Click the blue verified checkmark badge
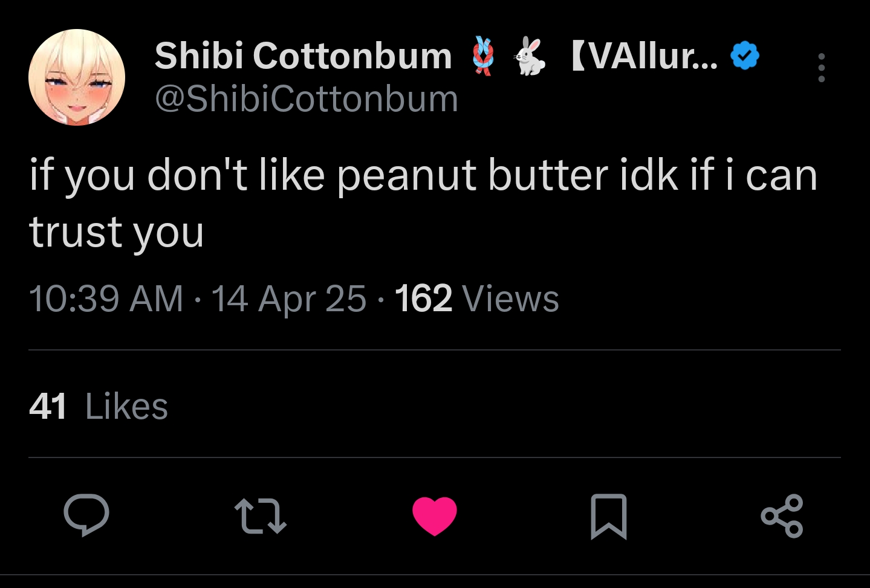The height and width of the screenshot is (588, 870). pyautogui.click(x=745, y=56)
